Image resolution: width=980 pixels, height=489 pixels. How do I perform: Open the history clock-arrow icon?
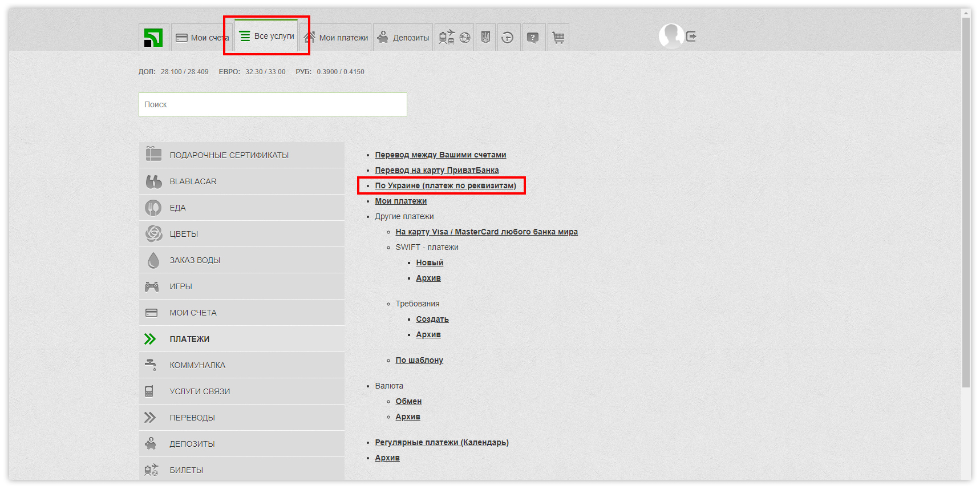tap(508, 38)
